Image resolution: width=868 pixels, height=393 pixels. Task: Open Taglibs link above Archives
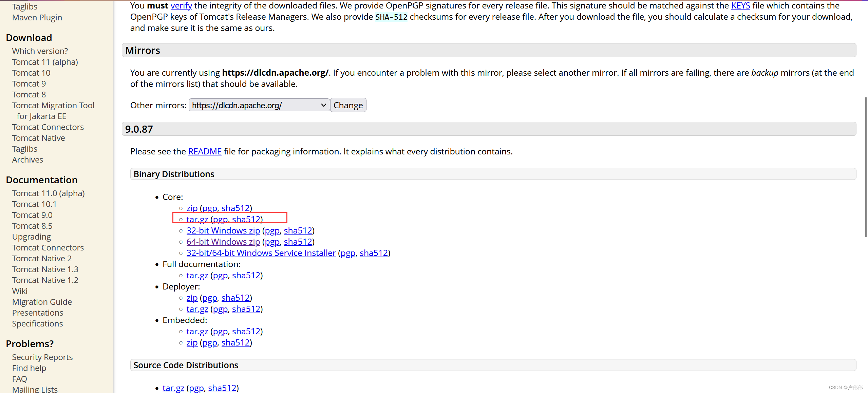pos(25,149)
